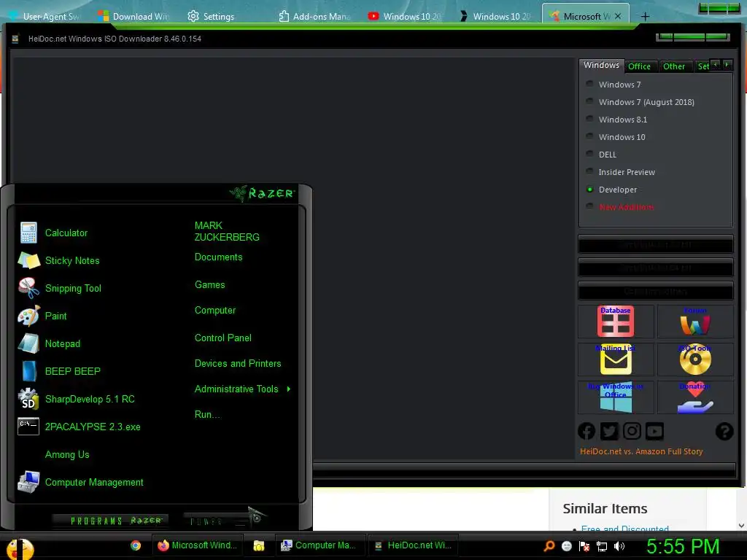Open the Forum icon in HeiDoc panel
747x560 pixels.
click(x=695, y=322)
